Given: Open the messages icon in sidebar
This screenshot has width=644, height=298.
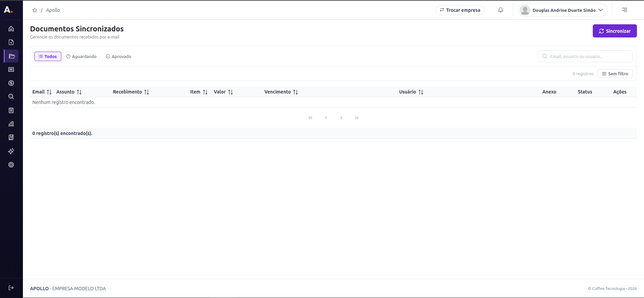Looking at the screenshot, I should coord(11,70).
